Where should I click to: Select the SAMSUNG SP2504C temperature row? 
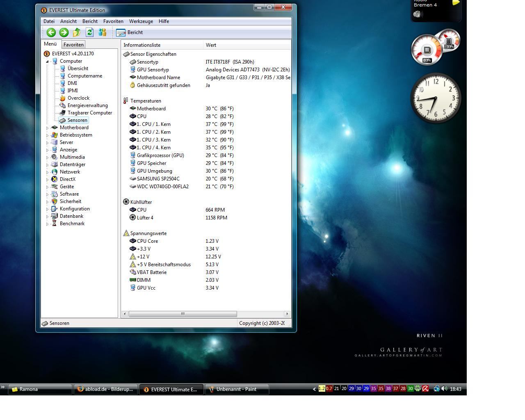(206, 179)
